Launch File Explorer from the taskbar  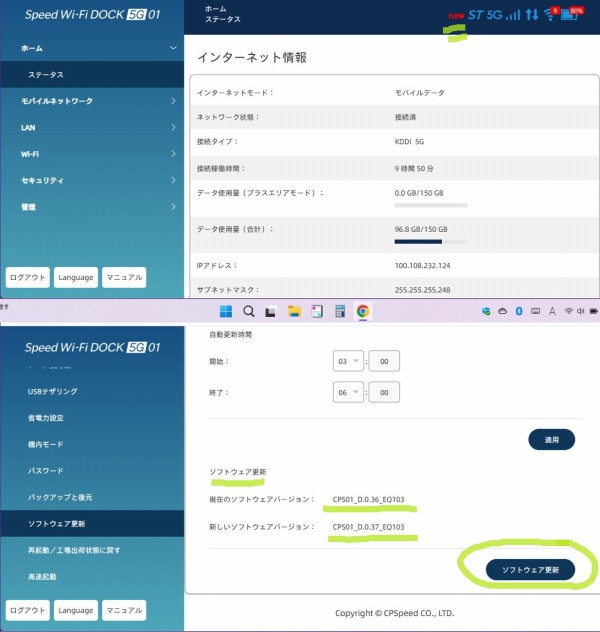(294, 311)
